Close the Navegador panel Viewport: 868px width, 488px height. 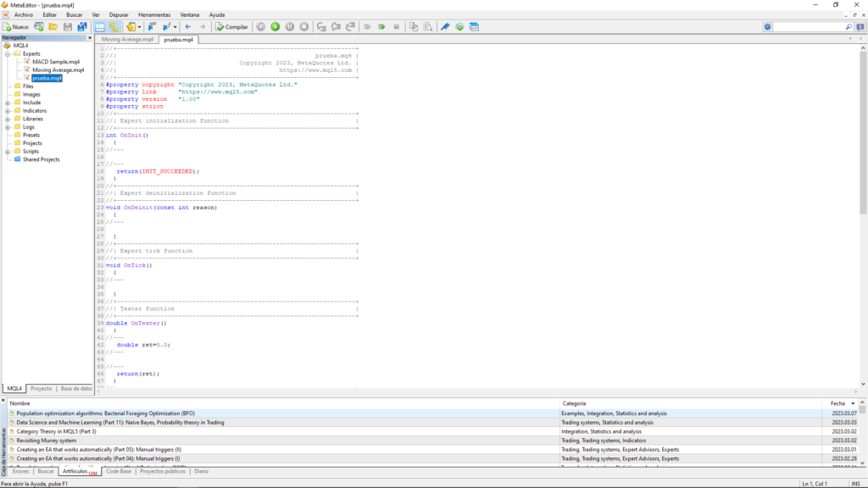tap(90, 37)
